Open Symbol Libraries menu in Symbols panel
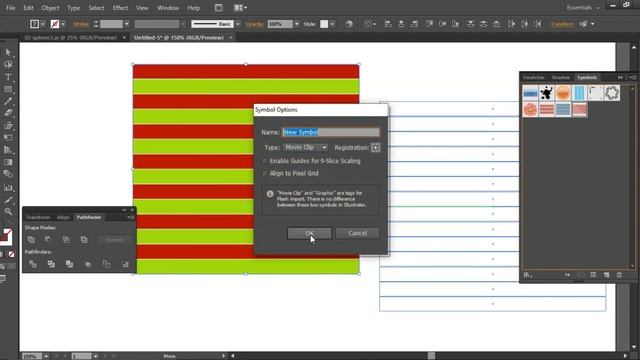640x360 pixels. (528, 275)
